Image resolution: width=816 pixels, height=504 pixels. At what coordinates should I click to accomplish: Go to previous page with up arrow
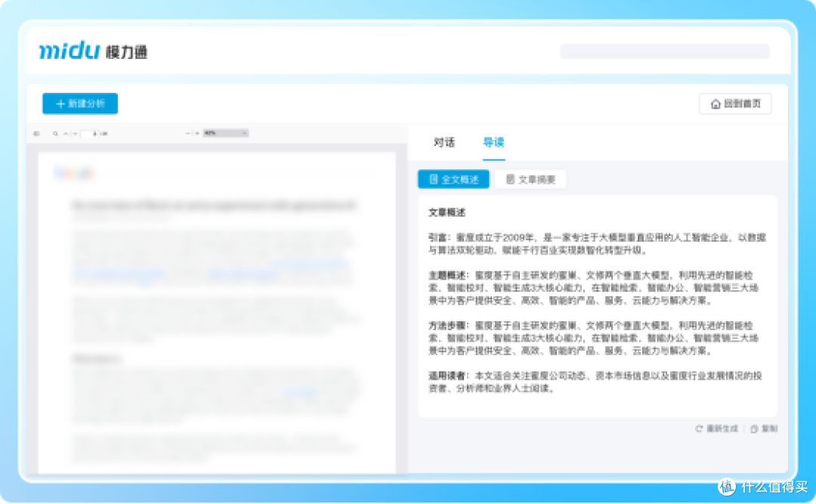pyautogui.click(x=66, y=134)
